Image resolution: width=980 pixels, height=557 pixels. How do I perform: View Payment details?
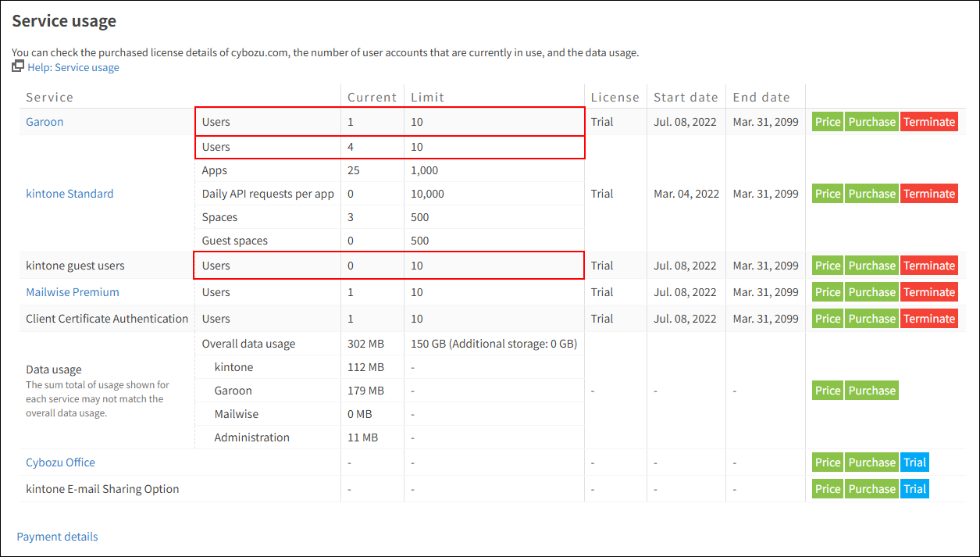[57, 537]
